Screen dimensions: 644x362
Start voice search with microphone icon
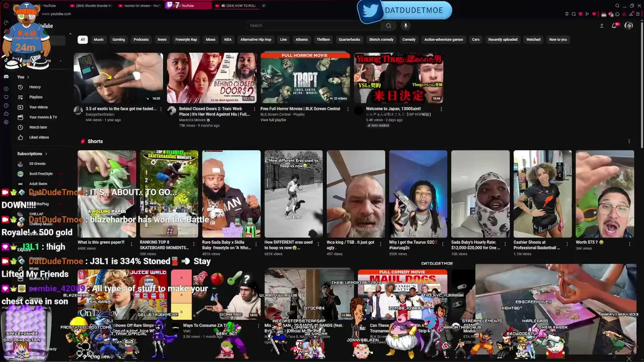pos(406,26)
